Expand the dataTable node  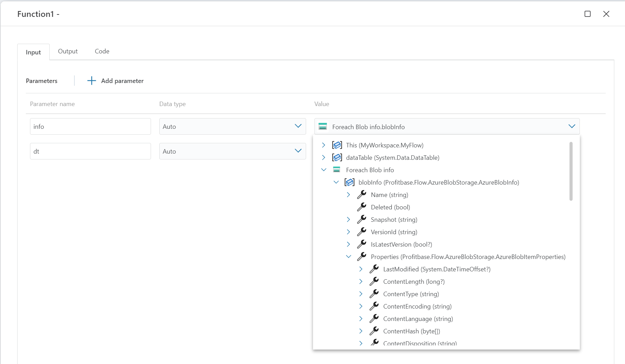pyautogui.click(x=324, y=158)
